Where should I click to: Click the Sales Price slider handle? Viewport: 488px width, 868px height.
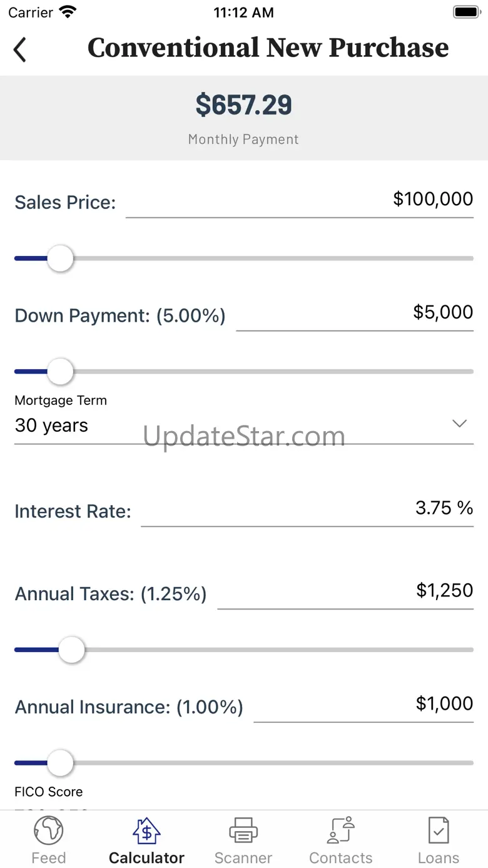60,258
